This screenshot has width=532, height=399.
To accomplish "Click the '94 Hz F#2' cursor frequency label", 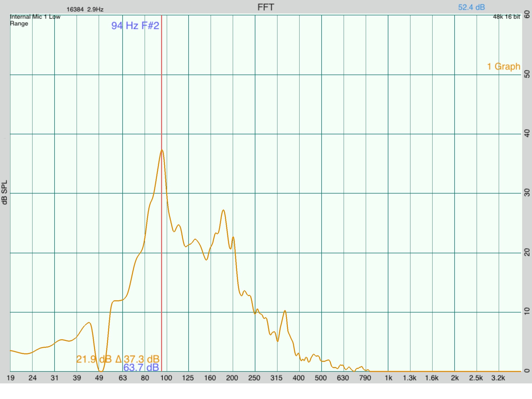I will pyautogui.click(x=135, y=26).
